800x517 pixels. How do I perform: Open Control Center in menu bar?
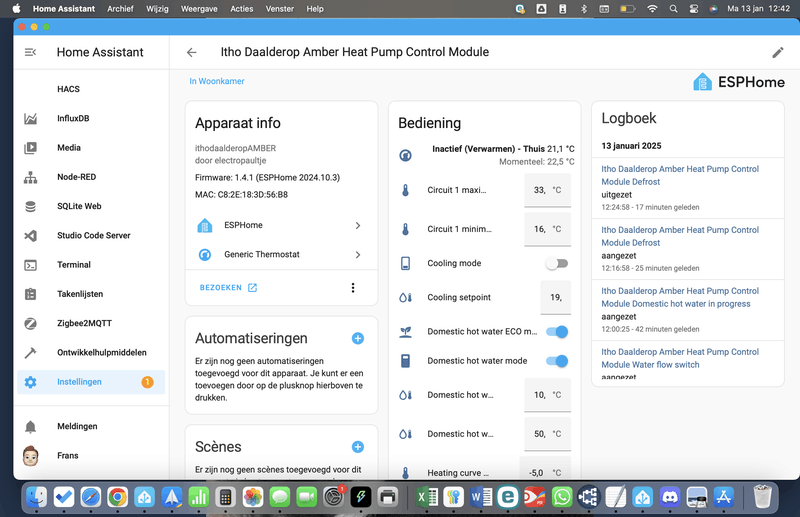pyautogui.click(x=693, y=9)
